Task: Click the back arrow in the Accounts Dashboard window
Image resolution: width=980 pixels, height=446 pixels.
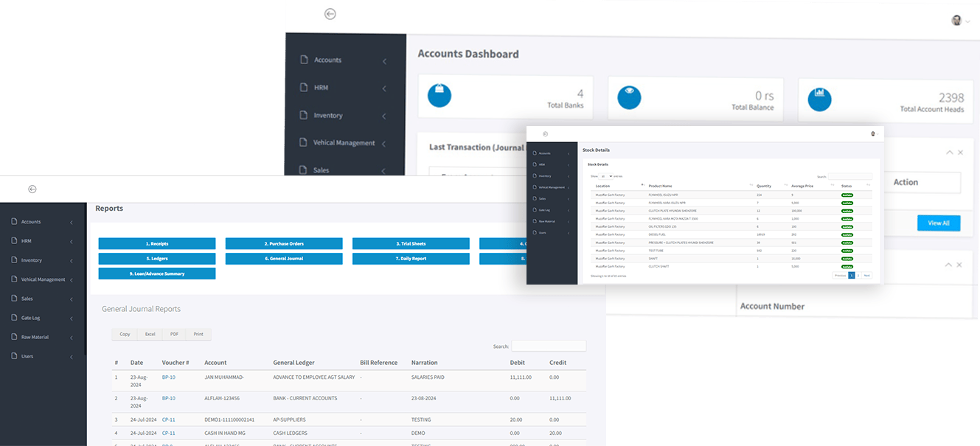Action: [x=330, y=13]
